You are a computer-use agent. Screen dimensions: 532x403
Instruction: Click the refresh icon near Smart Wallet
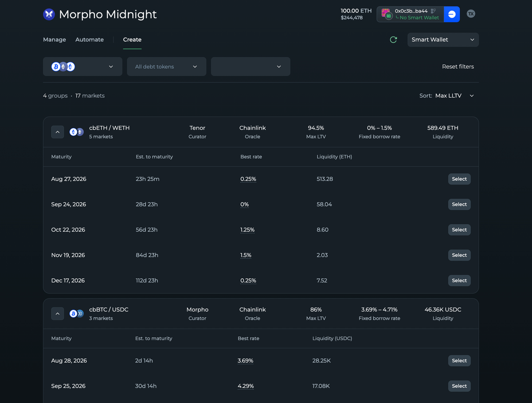pos(393,40)
